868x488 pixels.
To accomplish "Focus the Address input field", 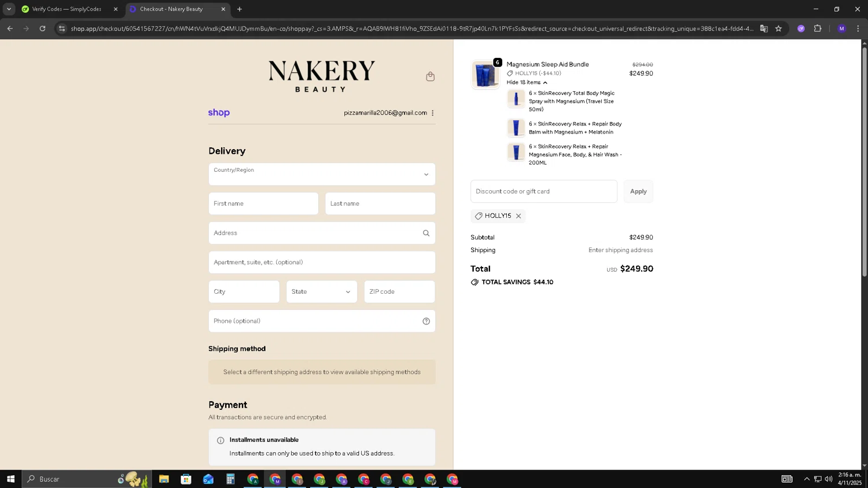I will (322, 233).
